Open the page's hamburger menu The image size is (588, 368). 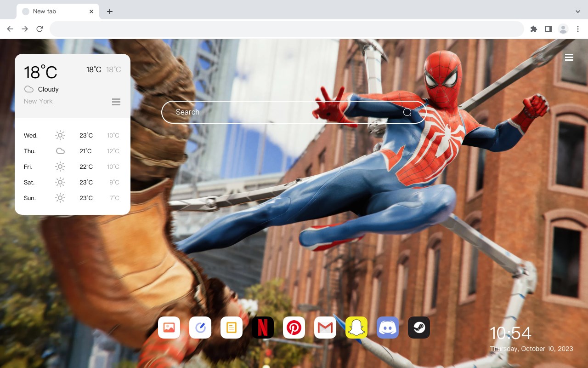pos(569,57)
